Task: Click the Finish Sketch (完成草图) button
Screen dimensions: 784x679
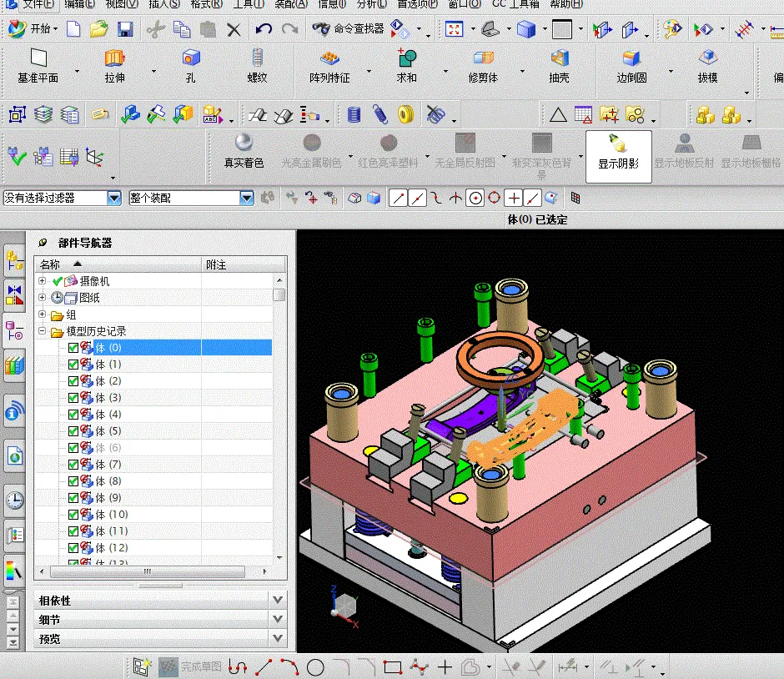Action: pyautogui.click(x=190, y=667)
